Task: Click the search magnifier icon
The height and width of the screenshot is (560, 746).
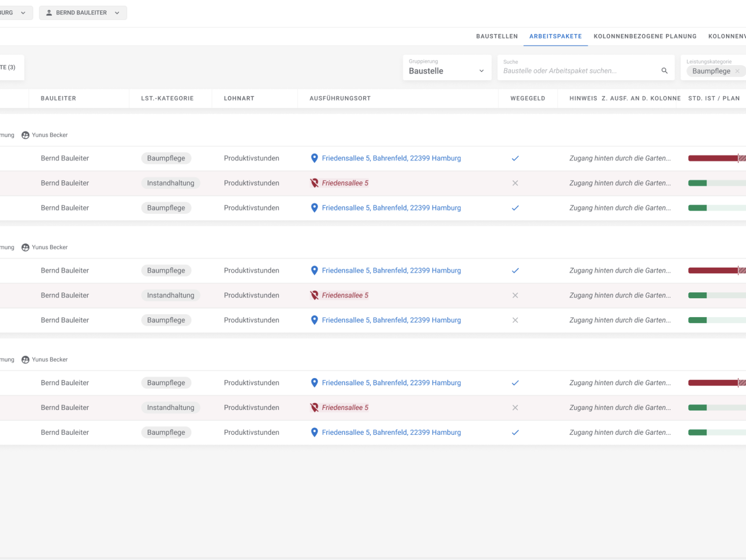Action: coord(664,71)
